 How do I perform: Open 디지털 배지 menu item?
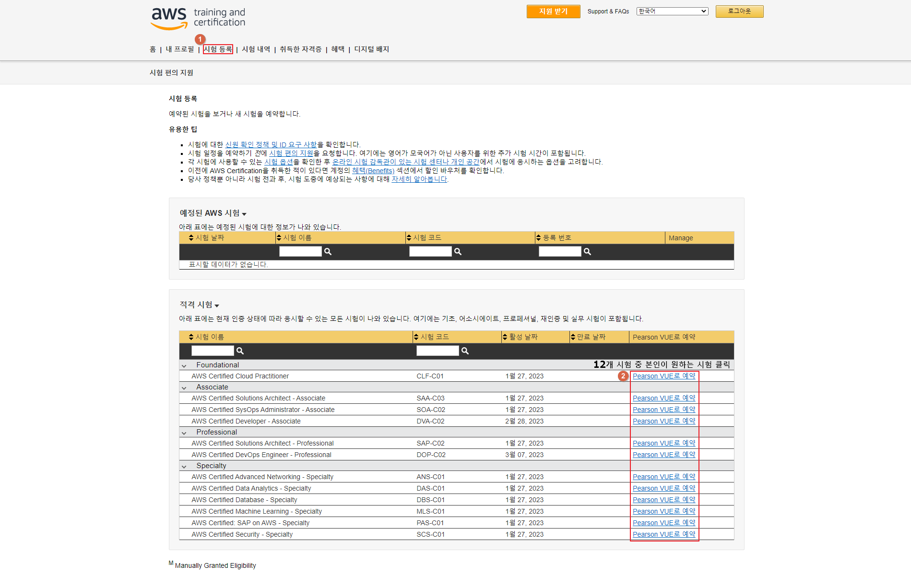pos(372,49)
